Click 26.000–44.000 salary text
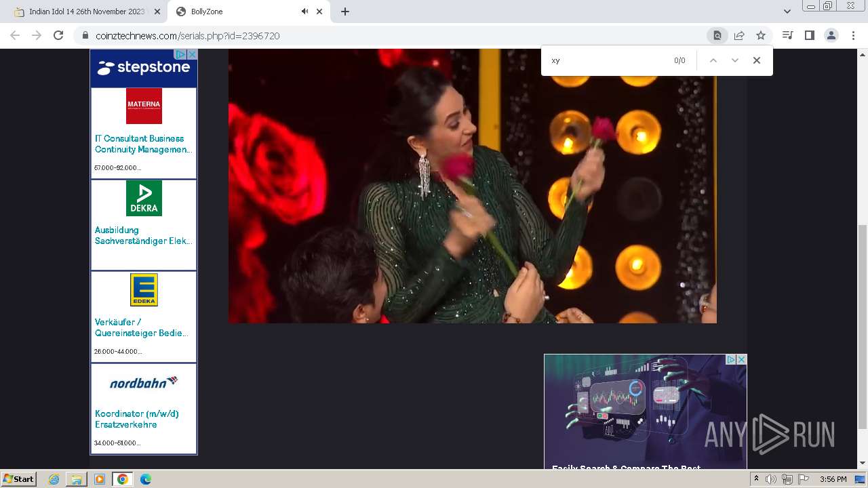Viewport: 868px width, 488px height. (x=118, y=351)
